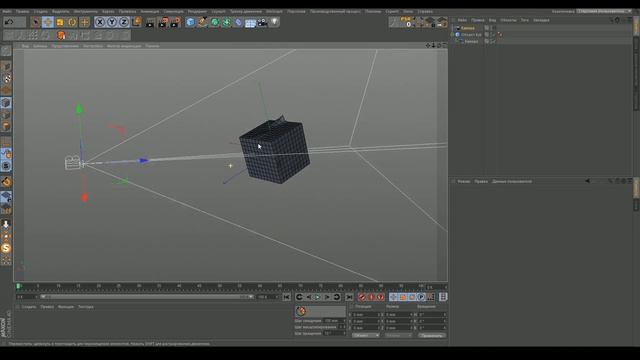Viewport: 640px width, 360px height.
Task: Select the Model mode cube in left palette
Action: point(6,67)
